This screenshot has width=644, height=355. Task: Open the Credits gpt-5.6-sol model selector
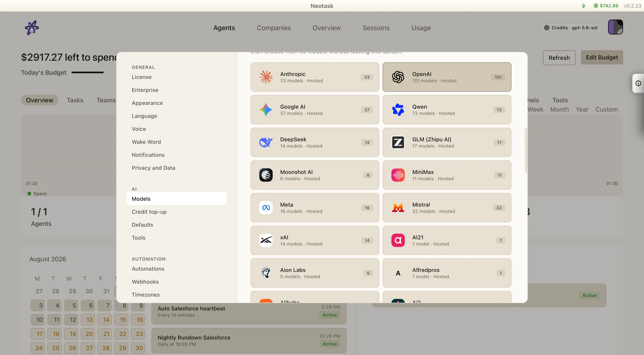pyautogui.click(x=570, y=28)
